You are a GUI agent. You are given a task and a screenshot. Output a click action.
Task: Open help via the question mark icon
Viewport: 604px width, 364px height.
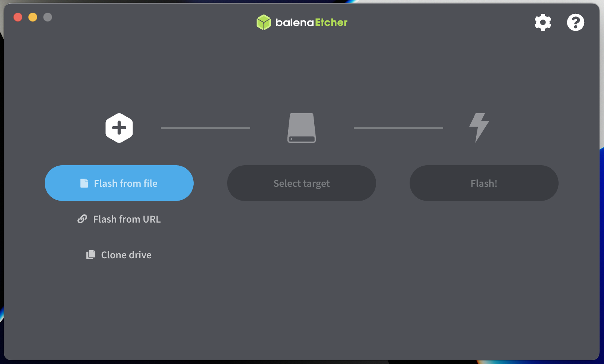pos(575,22)
